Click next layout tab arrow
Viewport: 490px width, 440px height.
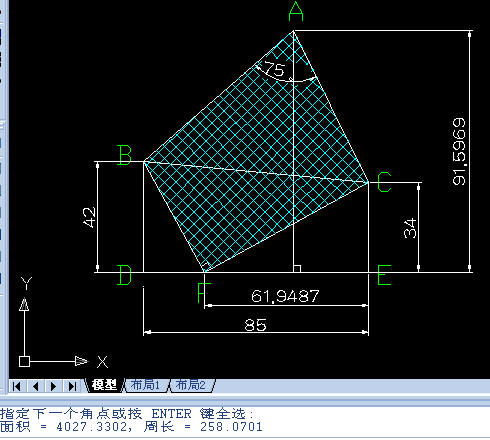pos(53,386)
